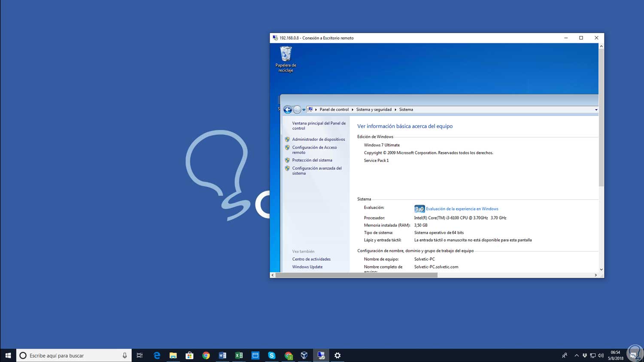The width and height of the screenshot is (644, 362).
Task: Expand the address bar history dropdown
Action: [x=595, y=110]
